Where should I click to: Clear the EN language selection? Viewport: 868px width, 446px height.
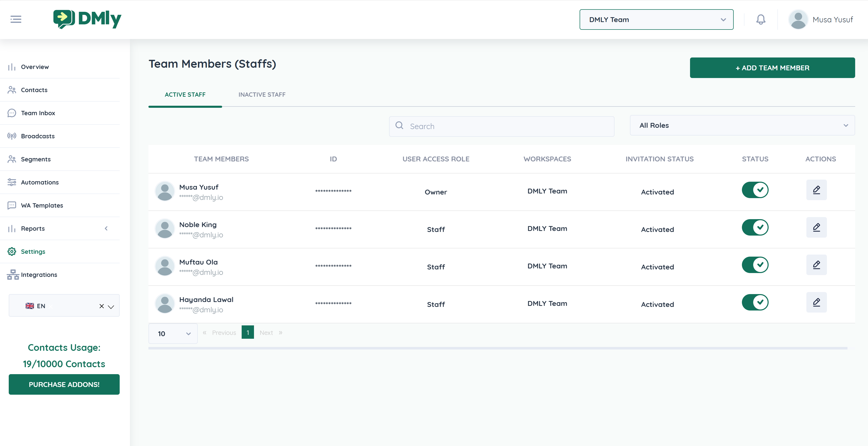pyautogui.click(x=101, y=306)
